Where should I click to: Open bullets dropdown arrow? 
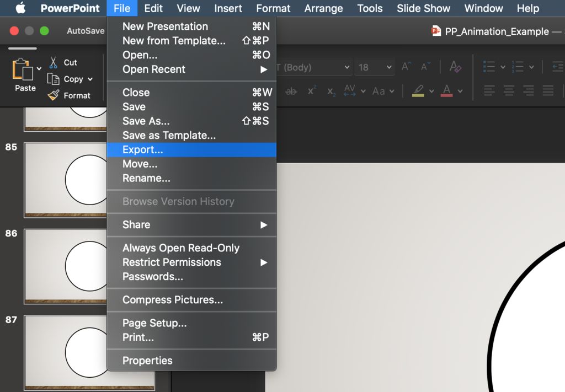click(x=503, y=67)
